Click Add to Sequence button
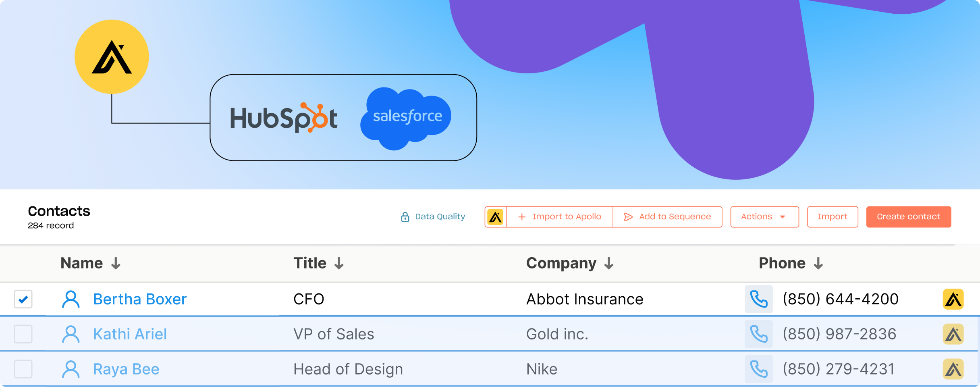Screen dimensions: 980x387 [667, 217]
